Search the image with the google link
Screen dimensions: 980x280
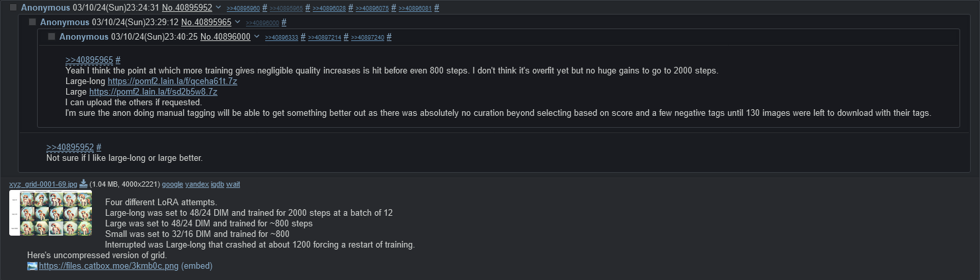(x=172, y=184)
